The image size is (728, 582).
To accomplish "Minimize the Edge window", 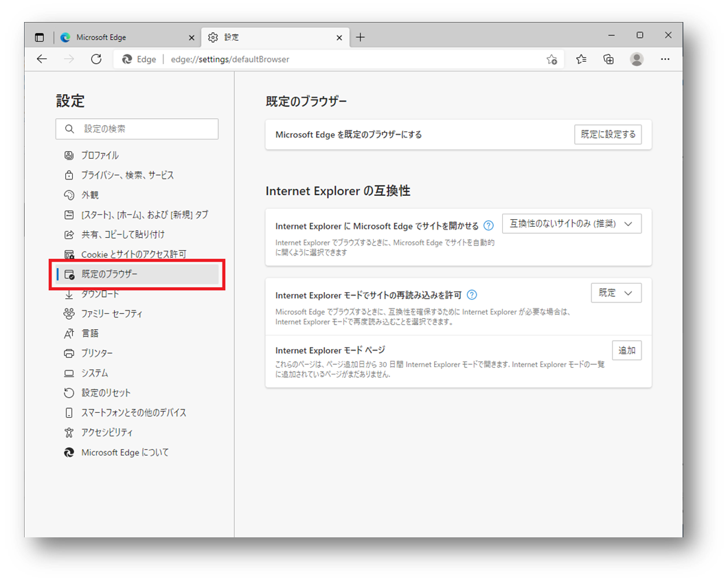I will click(x=611, y=35).
